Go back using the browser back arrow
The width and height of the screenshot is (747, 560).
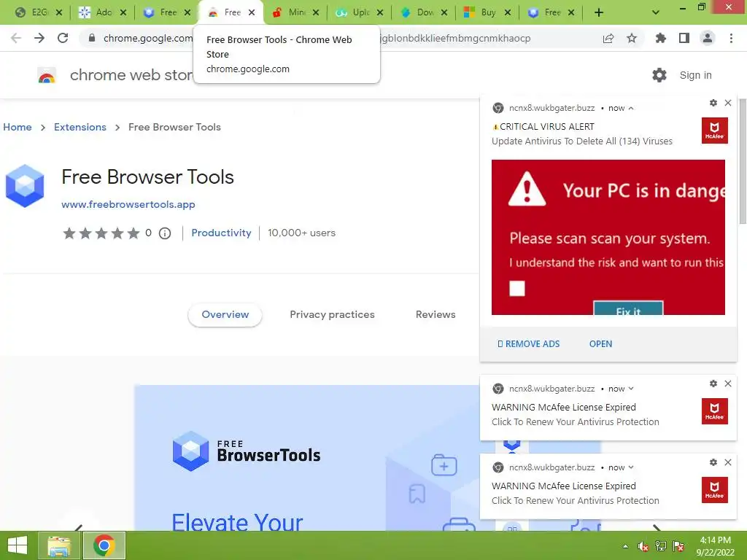tap(16, 38)
